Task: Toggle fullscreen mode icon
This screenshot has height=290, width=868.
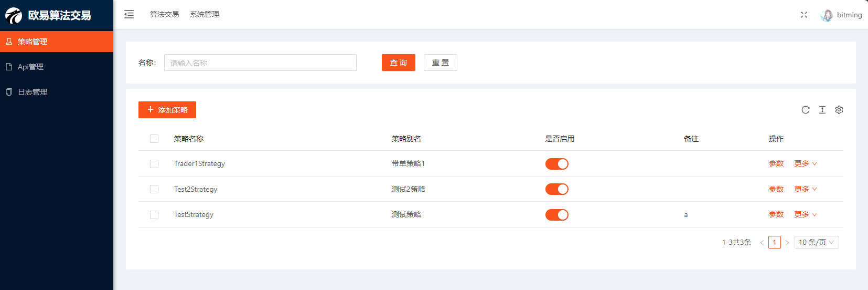Action: pyautogui.click(x=804, y=15)
